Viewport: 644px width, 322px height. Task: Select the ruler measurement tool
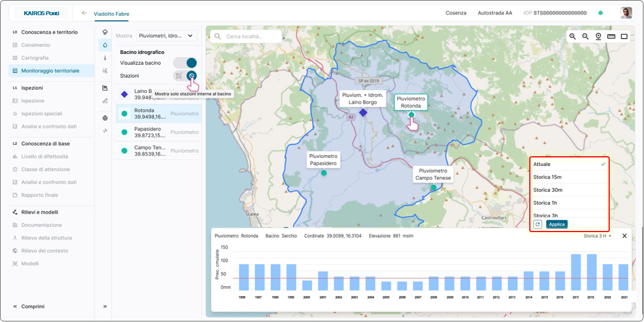tap(611, 37)
